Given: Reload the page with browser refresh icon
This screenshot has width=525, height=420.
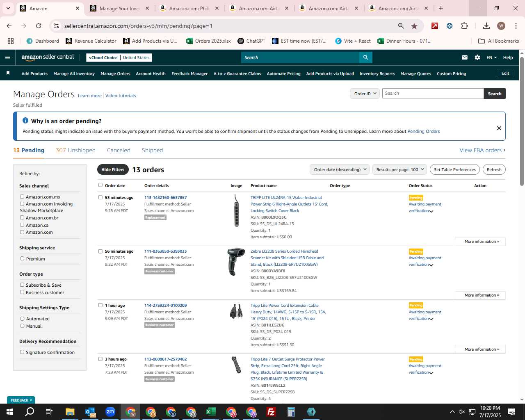Looking at the screenshot, I should 39,26.
